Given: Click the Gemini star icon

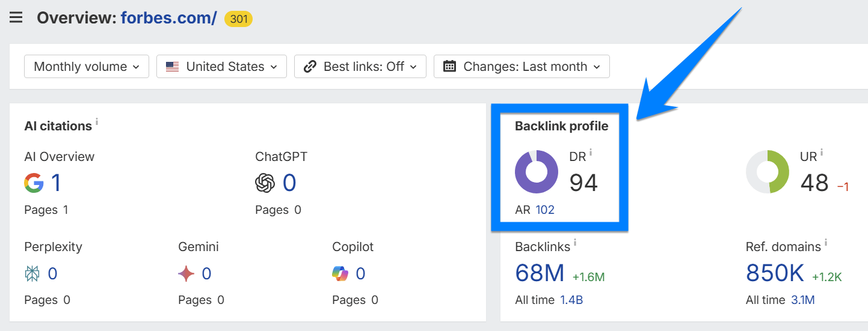Looking at the screenshot, I should [186, 274].
